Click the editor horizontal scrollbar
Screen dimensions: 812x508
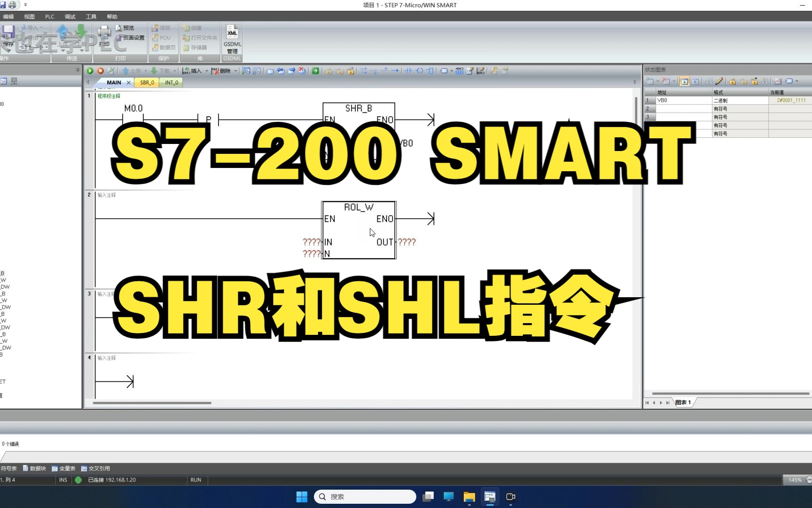coord(152,403)
